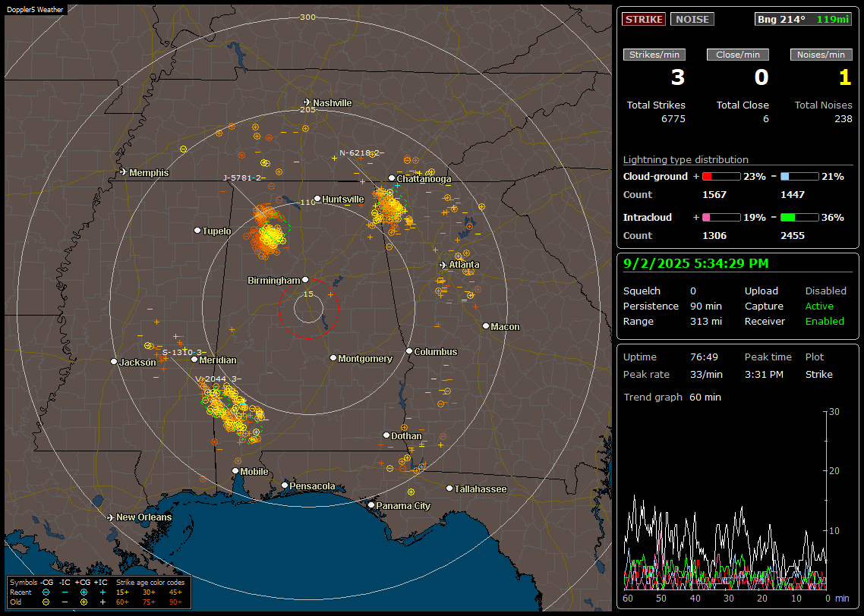The image size is (864, 616).
Task: Click the recent +CG symbol in legend
Action: pyautogui.click(x=84, y=592)
